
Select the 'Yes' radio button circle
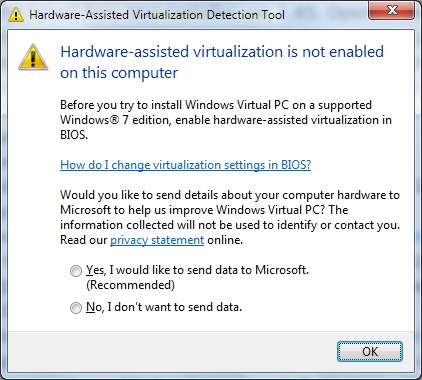76,271
